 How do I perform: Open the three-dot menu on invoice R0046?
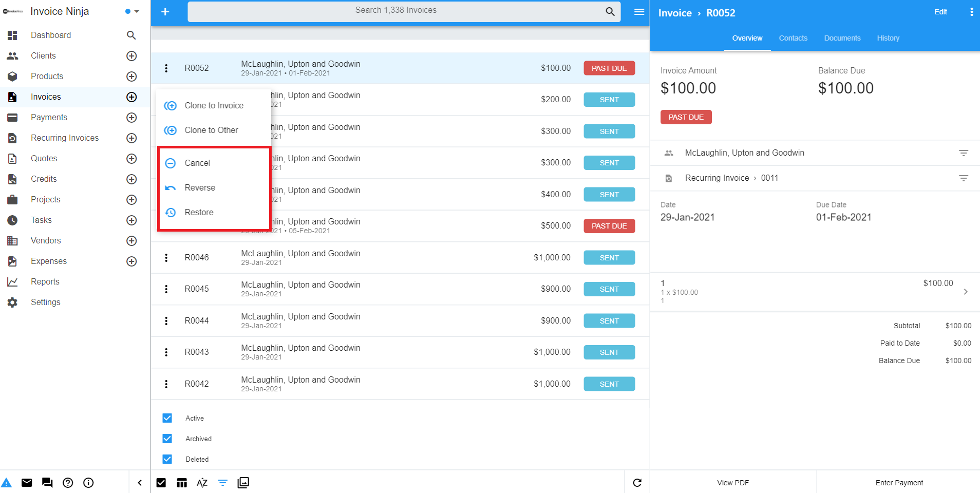coord(166,257)
